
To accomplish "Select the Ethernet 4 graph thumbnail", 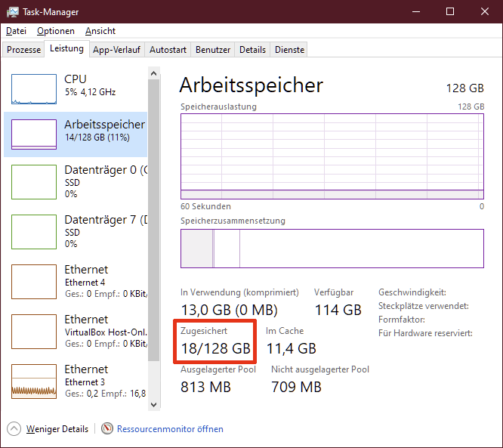I will 34,282.
